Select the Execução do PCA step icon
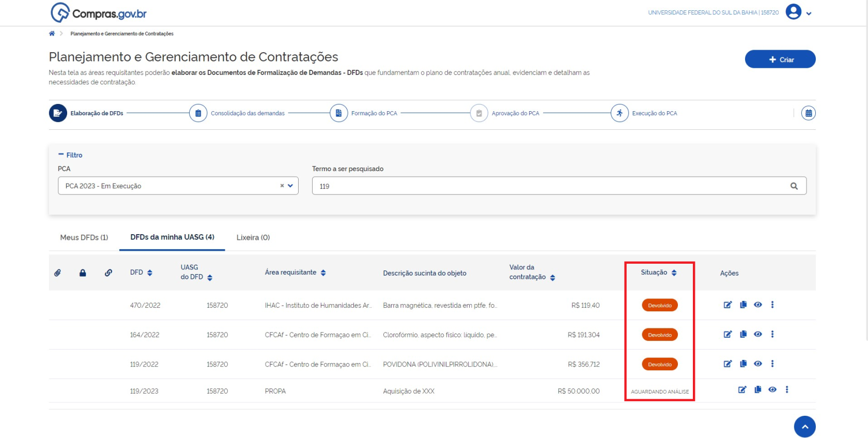The image size is (868, 438). [619, 113]
